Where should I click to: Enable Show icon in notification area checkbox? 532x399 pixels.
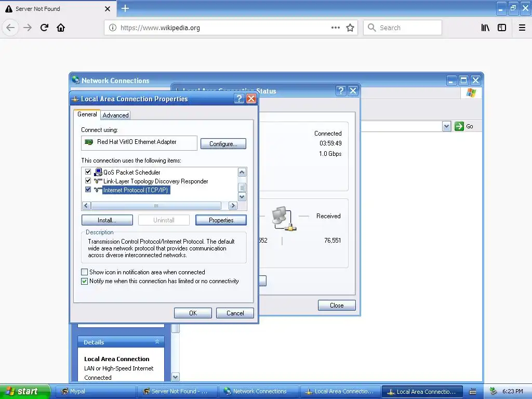click(x=85, y=272)
